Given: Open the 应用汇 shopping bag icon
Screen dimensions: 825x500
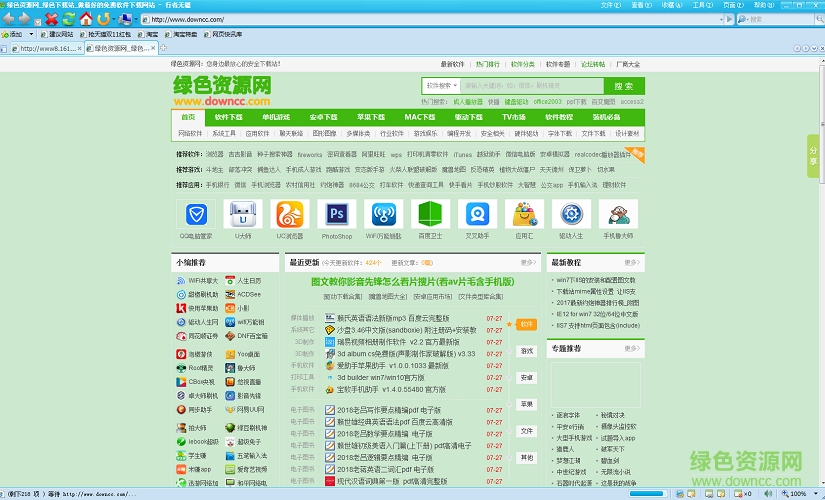Looking at the screenshot, I should coord(524,214).
